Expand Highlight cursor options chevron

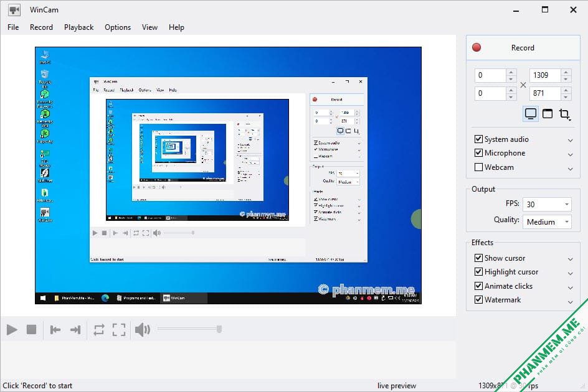click(x=570, y=273)
